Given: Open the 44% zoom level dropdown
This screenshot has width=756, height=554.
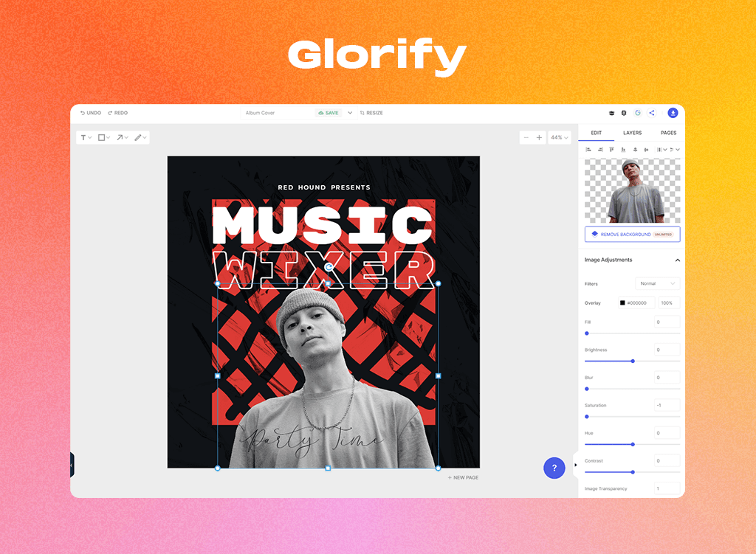Looking at the screenshot, I should [x=560, y=138].
